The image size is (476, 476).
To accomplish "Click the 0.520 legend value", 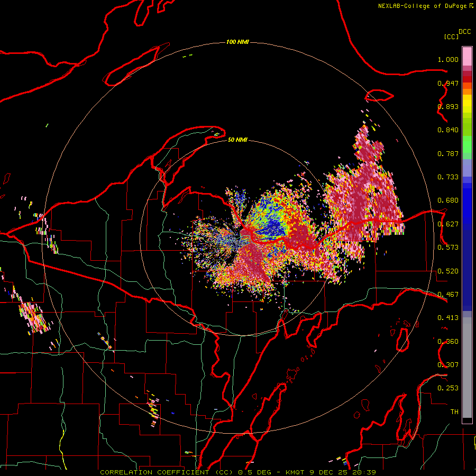I will tap(448, 271).
